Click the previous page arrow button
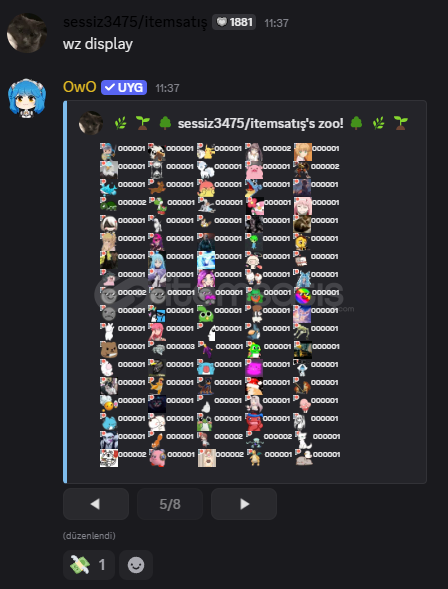Viewport: 448px width, 589px height. [x=96, y=504]
